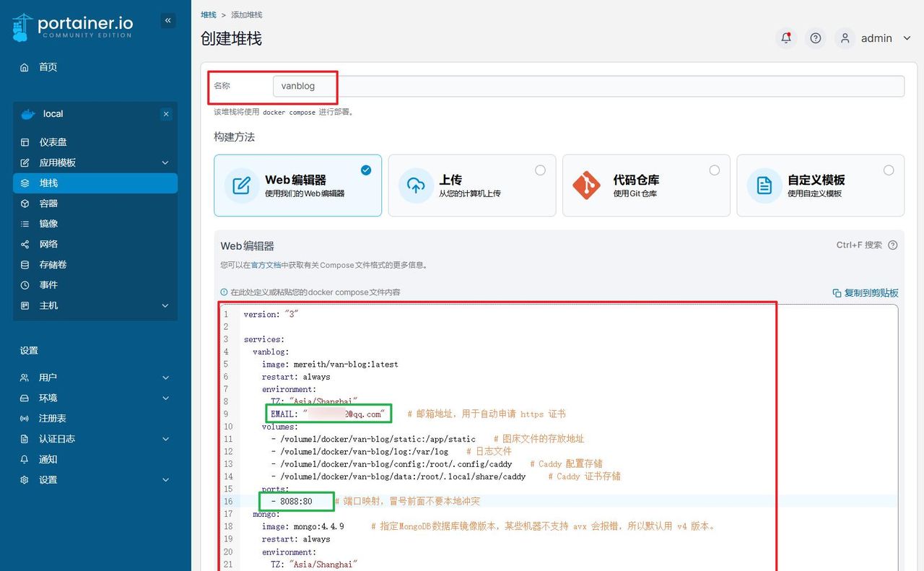924x571 pixels.
Task: Open 仪表盘 in the sidebar
Action: [x=95, y=142]
